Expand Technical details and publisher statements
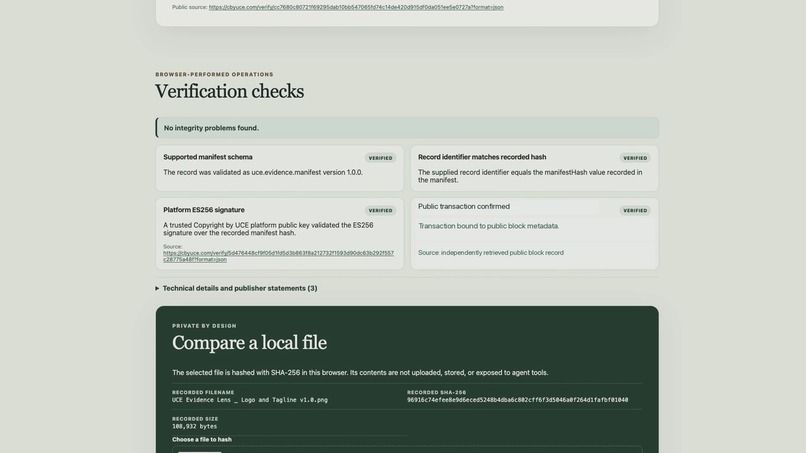This screenshot has width=806, height=453. tap(236, 288)
